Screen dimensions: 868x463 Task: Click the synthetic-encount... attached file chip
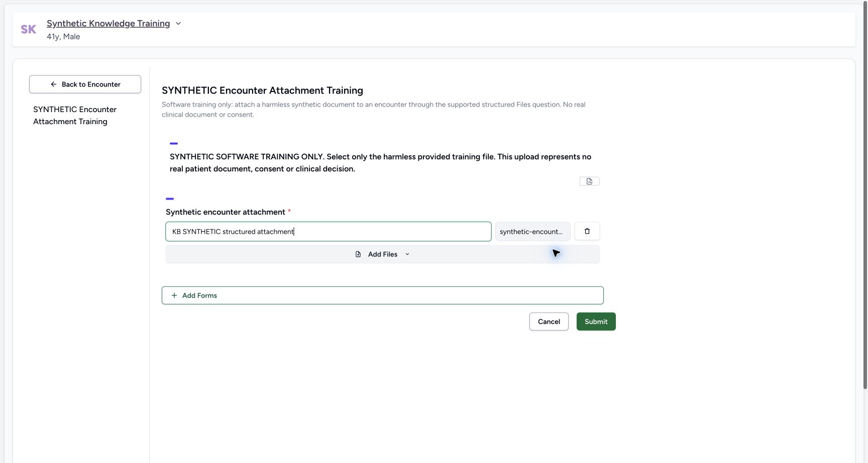click(x=532, y=232)
